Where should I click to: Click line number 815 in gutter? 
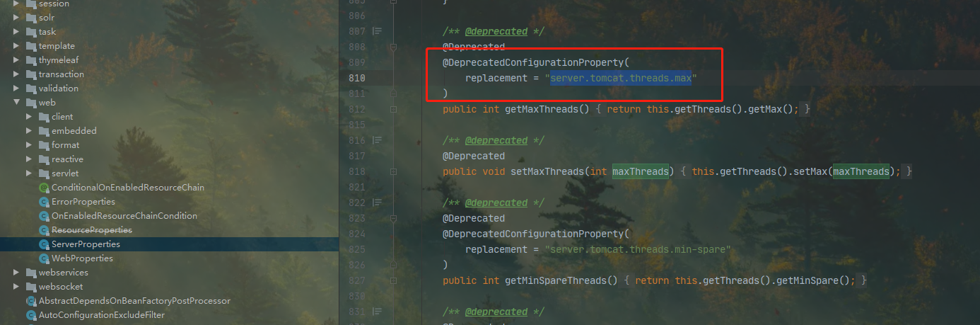[357, 125]
